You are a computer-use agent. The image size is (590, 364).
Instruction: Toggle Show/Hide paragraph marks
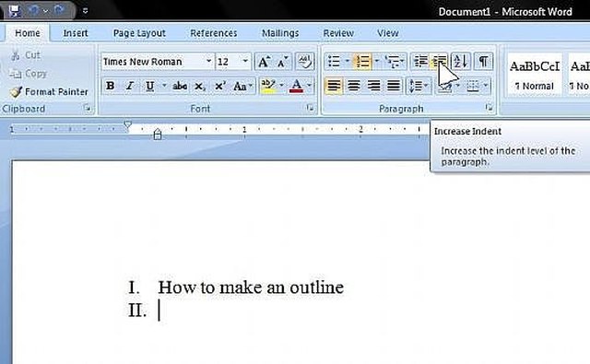tap(483, 62)
